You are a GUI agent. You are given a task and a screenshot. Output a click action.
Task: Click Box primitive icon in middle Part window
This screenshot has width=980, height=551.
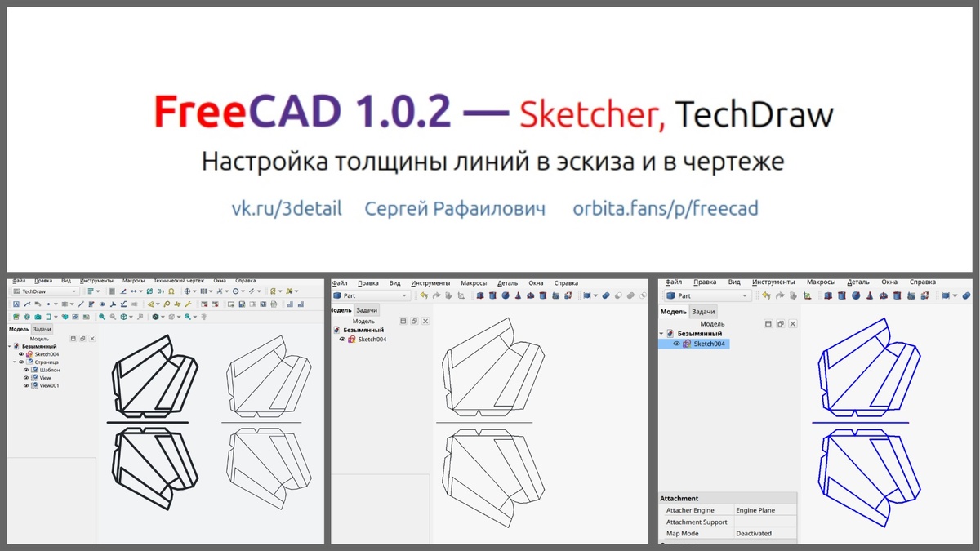(x=480, y=295)
